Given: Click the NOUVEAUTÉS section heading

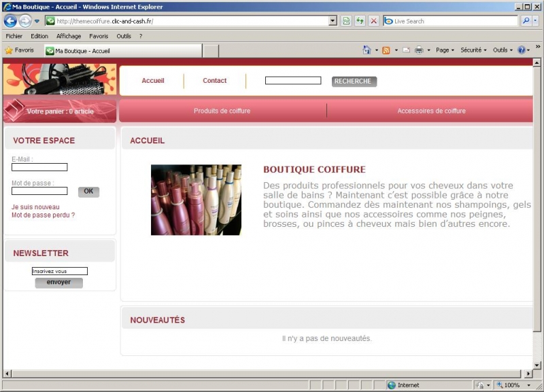Looking at the screenshot, I should 158,320.
